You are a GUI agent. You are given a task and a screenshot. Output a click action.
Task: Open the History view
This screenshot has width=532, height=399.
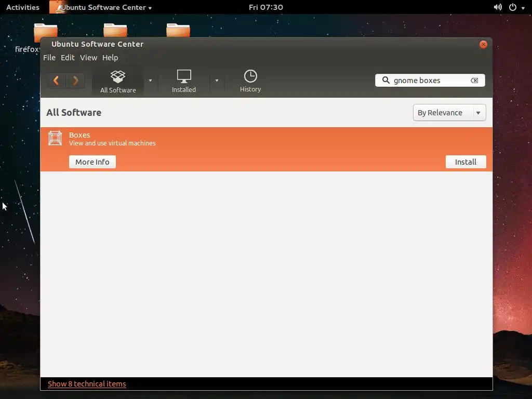[x=250, y=82]
